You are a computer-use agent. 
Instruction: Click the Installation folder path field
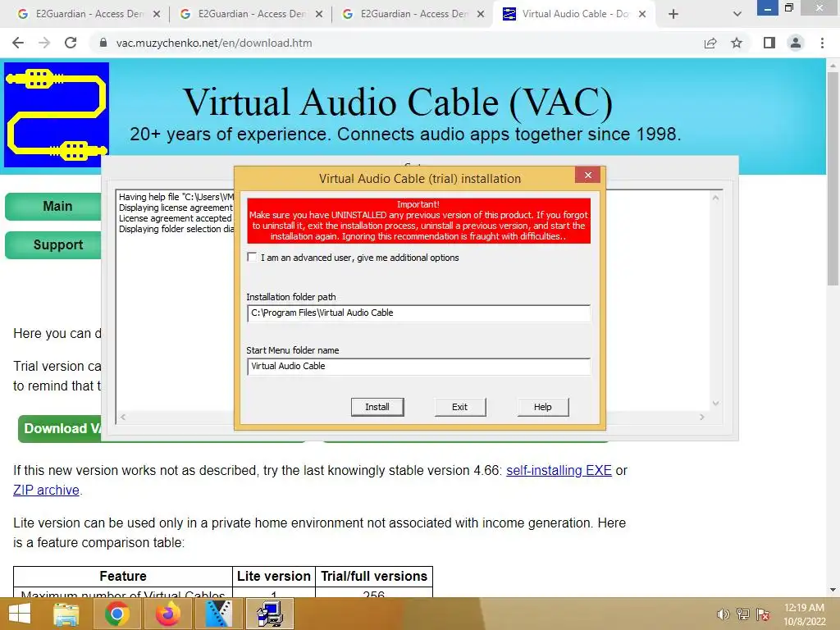418,313
